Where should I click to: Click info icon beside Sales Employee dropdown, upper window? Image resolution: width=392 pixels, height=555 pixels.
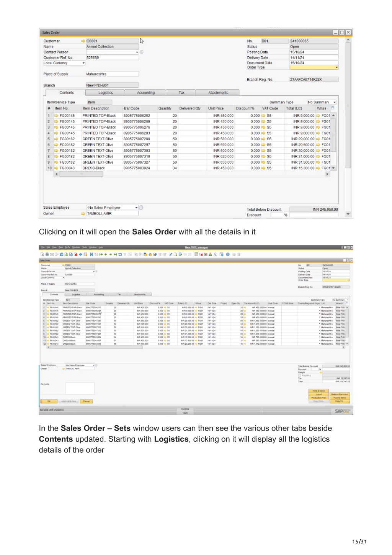click(x=141, y=208)
